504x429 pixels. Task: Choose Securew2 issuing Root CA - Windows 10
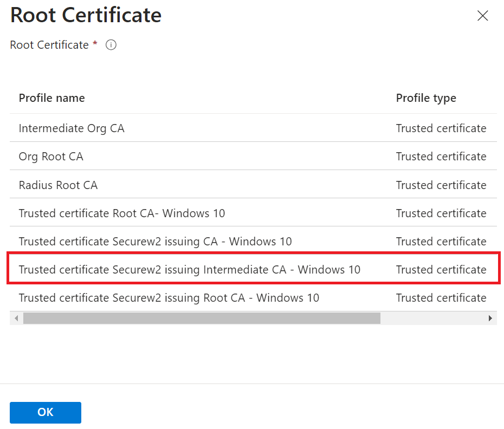tap(169, 298)
